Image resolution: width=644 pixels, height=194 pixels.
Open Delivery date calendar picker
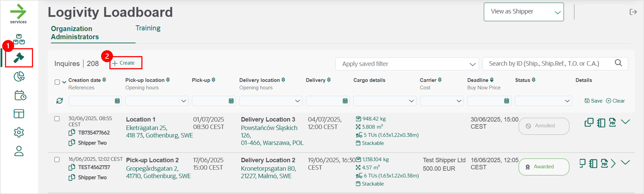pos(345,101)
